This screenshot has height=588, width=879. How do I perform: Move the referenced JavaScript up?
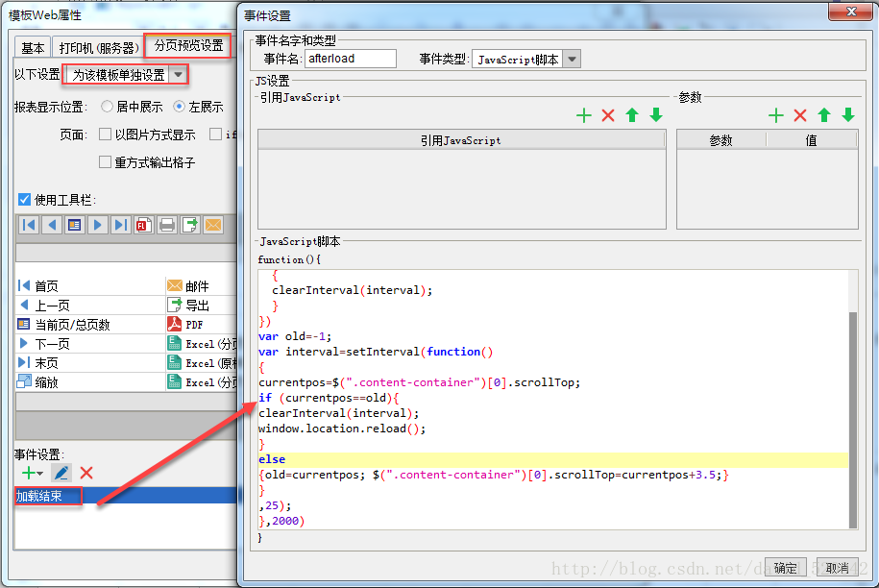pos(632,115)
